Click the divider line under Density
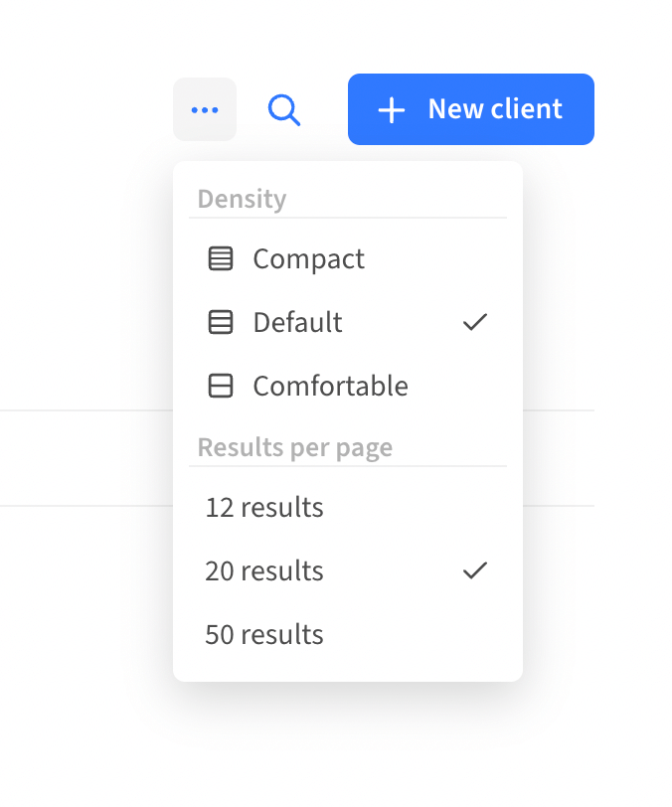672x807 pixels. [348, 218]
